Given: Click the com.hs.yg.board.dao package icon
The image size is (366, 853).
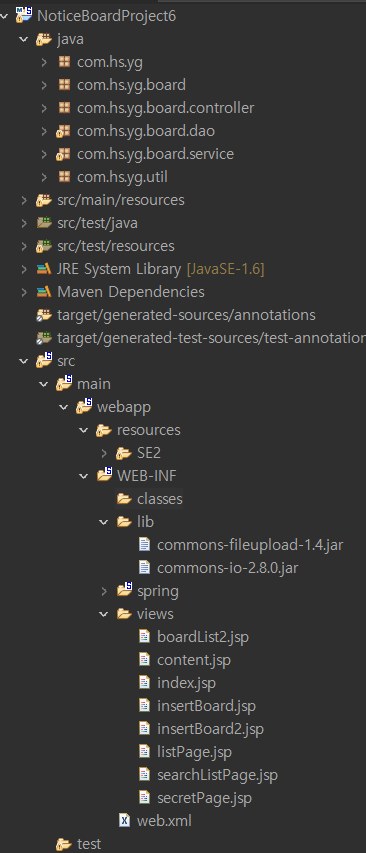Looking at the screenshot, I should coord(63,131).
